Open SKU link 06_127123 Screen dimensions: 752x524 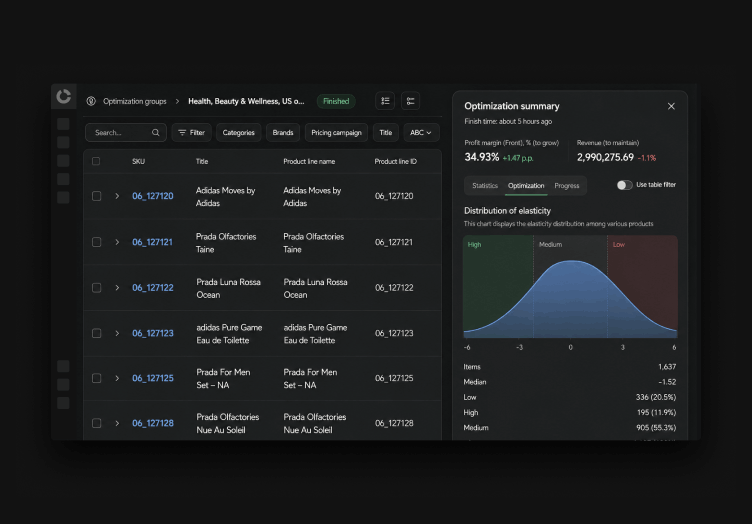pyautogui.click(x=153, y=333)
